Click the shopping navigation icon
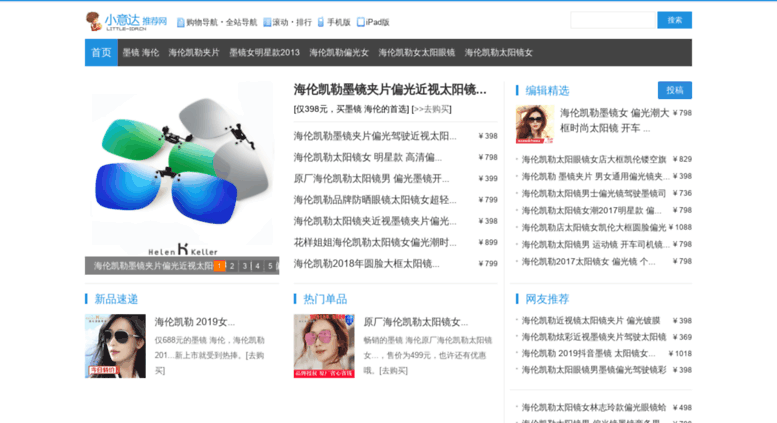 [181, 22]
